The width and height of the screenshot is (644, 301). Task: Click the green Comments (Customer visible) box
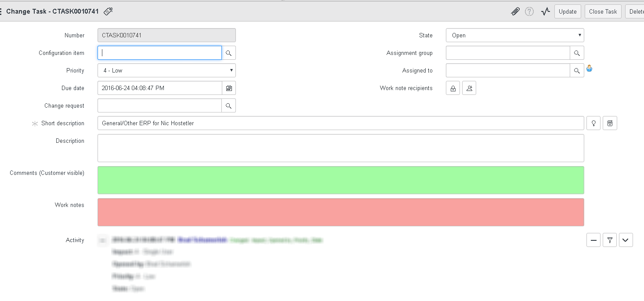(341, 180)
